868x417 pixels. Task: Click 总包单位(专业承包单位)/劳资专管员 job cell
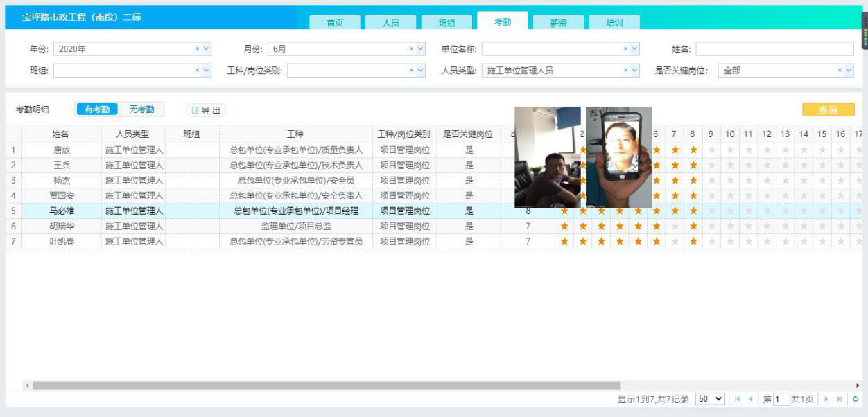[296, 241]
